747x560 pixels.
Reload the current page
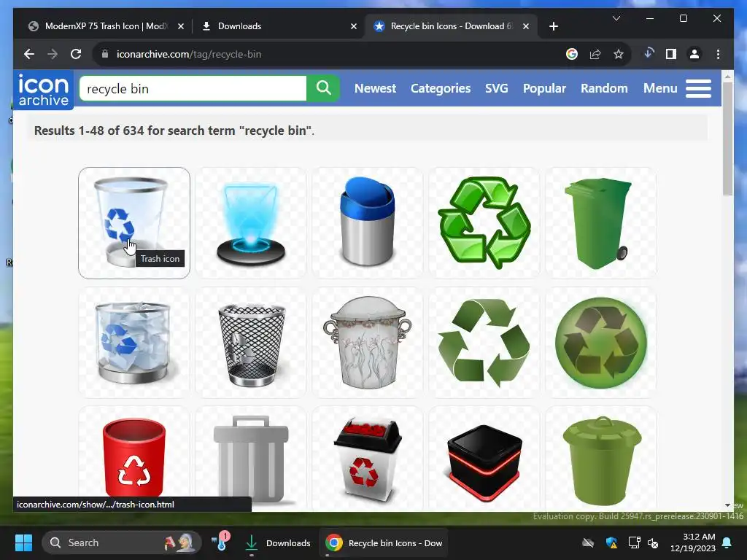76,54
